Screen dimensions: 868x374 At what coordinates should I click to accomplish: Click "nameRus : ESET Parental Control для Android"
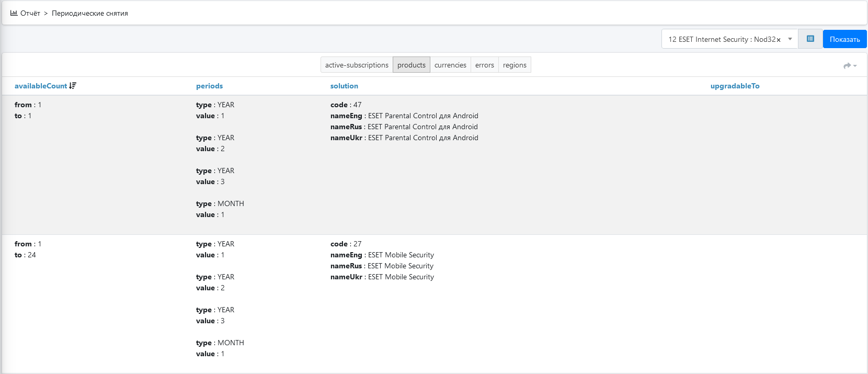(x=404, y=127)
